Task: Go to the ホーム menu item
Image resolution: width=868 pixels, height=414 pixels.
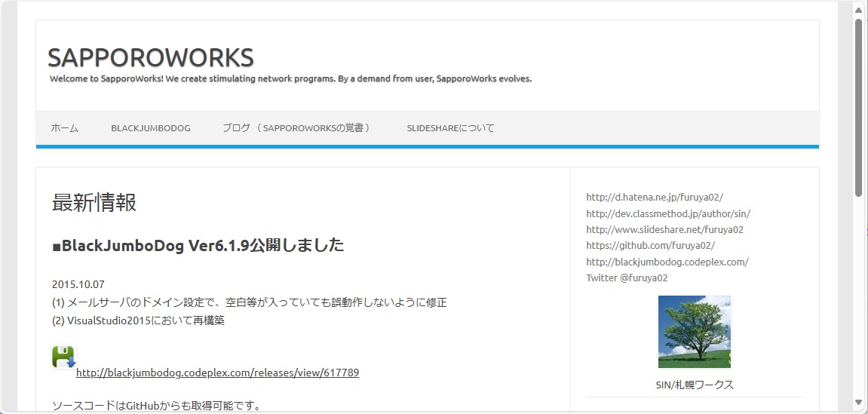Action: pyautogui.click(x=65, y=128)
